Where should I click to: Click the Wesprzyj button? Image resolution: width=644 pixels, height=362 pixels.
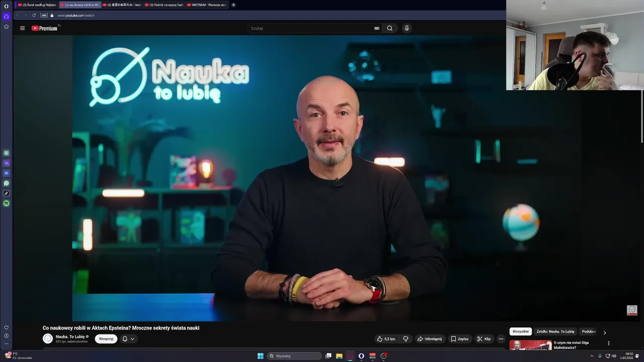click(106, 339)
